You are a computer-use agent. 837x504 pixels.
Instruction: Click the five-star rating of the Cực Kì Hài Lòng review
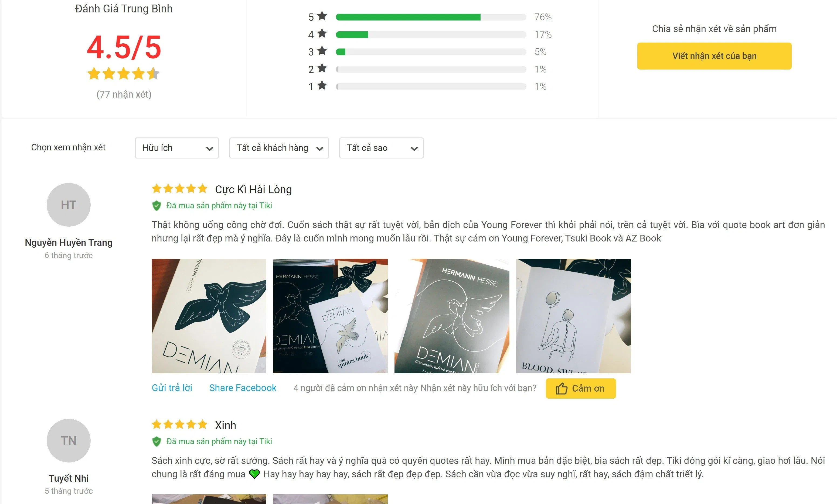pyautogui.click(x=179, y=188)
